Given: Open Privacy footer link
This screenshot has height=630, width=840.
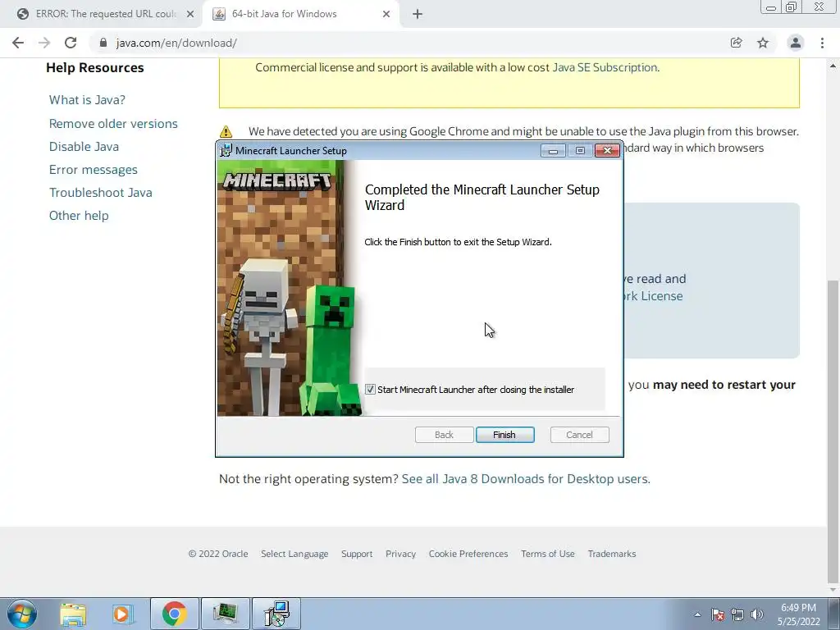Looking at the screenshot, I should (x=400, y=554).
